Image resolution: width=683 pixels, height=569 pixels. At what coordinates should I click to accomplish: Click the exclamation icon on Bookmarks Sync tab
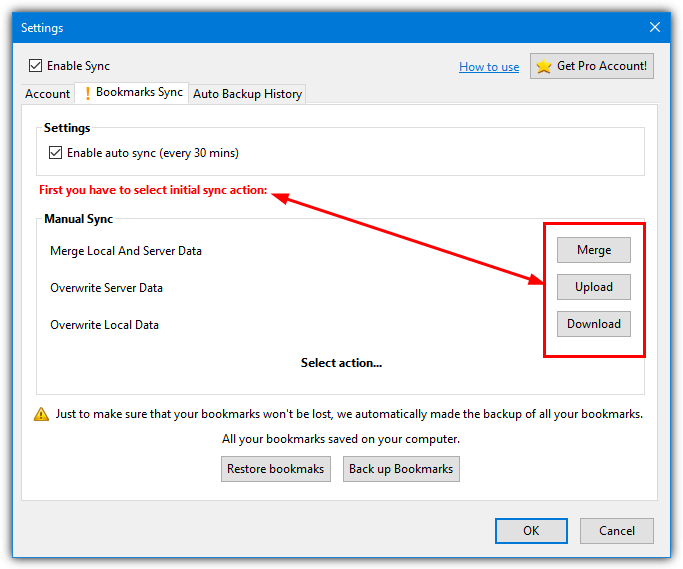(87, 93)
